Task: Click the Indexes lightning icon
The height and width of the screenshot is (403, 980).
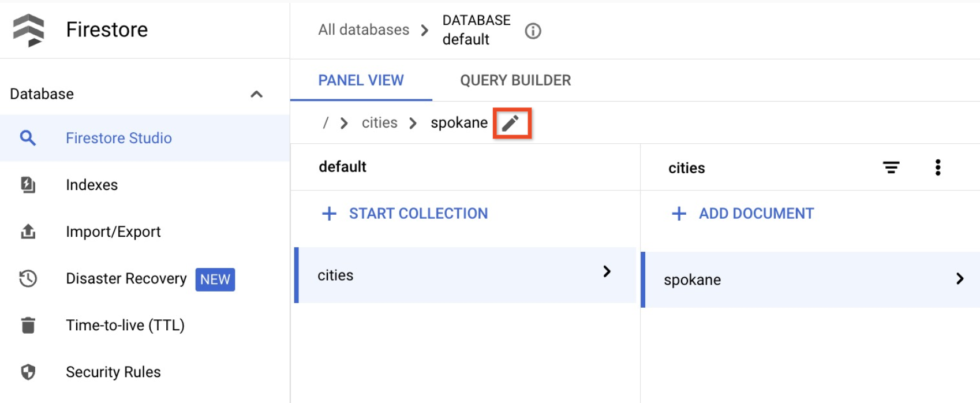Action: tap(28, 185)
